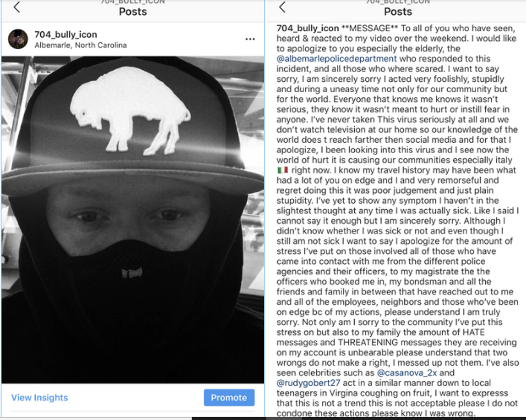Open the Albemarle, North Carolina location tag
526x420 pixels.
(x=81, y=45)
